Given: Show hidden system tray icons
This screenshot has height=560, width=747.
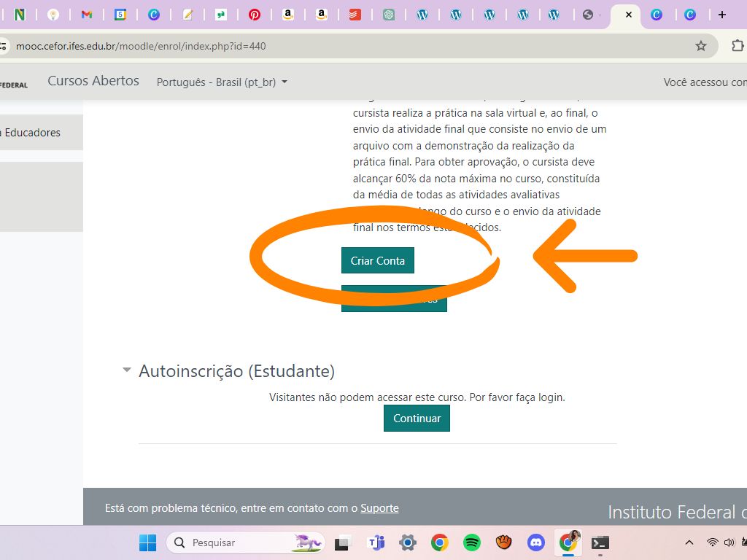Looking at the screenshot, I should tap(689, 542).
